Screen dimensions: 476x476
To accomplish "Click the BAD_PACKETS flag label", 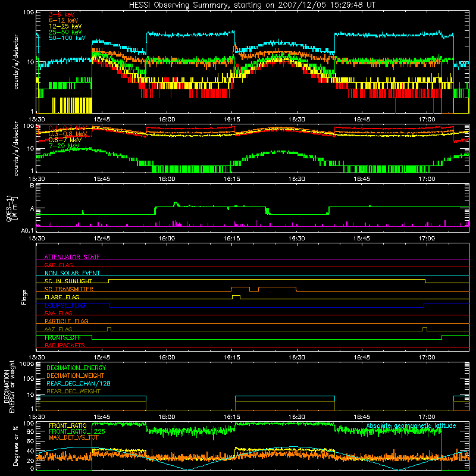I will click(x=65, y=345).
